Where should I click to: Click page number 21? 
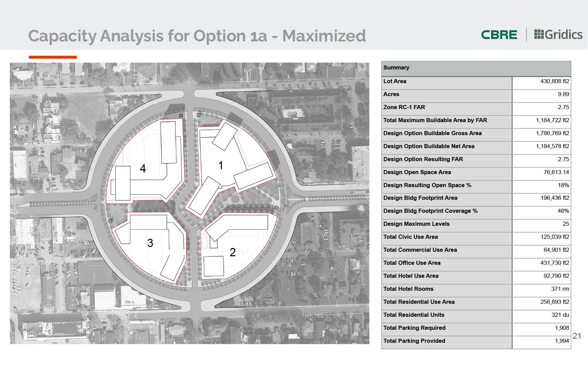[577, 336]
